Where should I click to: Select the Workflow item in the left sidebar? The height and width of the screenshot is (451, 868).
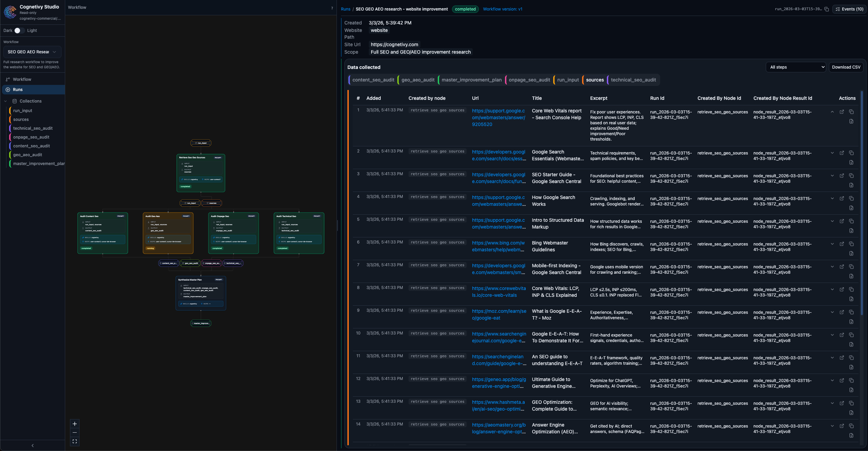tap(22, 79)
